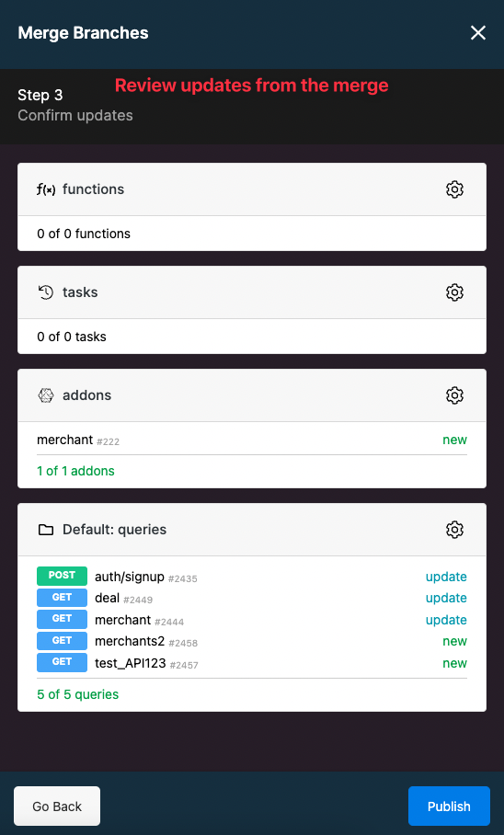Click the folder icon beside Default: queries

click(46, 530)
